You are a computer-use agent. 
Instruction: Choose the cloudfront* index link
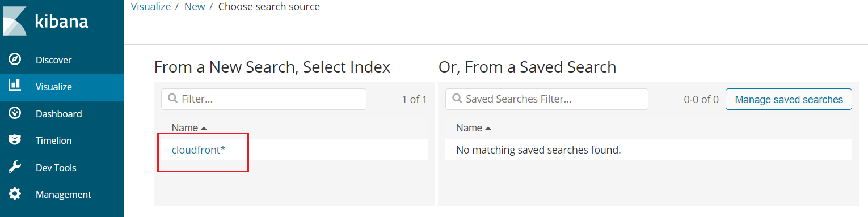tap(199, 150)
